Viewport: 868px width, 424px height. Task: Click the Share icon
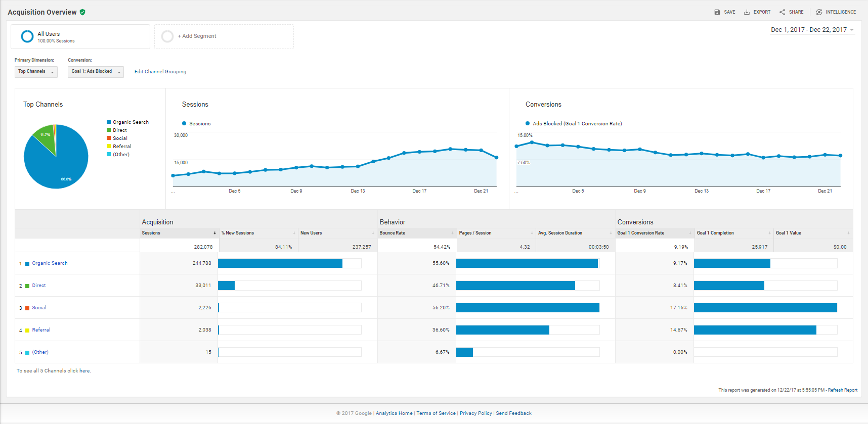point(782,12)
